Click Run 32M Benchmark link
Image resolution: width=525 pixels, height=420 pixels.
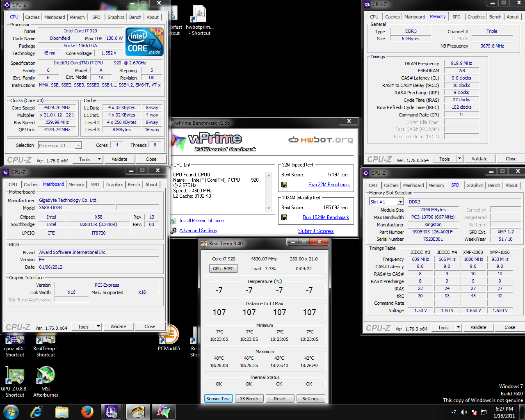(x=329, y=185)
